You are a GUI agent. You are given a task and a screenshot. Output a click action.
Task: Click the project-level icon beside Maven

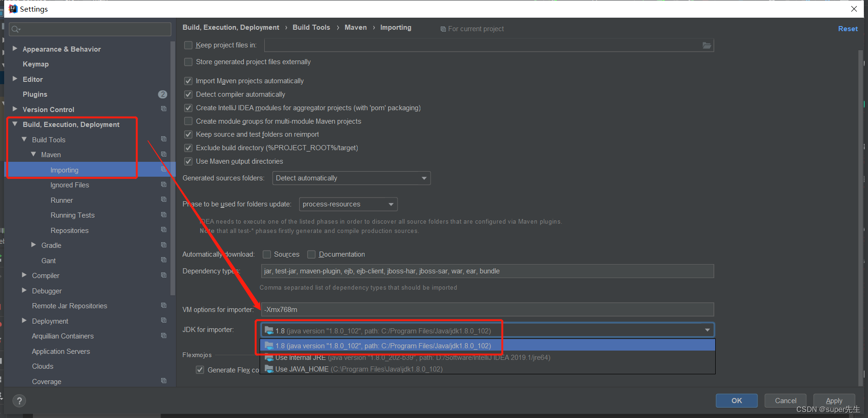[x=163, y=154]
